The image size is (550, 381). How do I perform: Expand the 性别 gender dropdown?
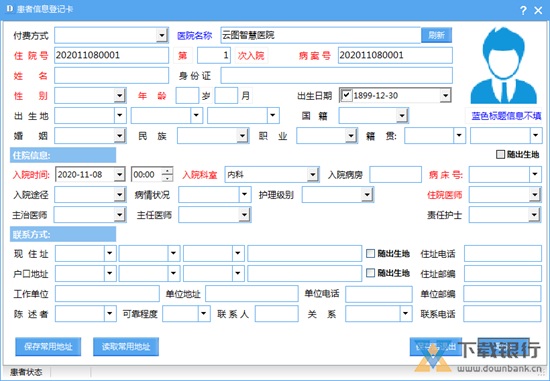120,95
